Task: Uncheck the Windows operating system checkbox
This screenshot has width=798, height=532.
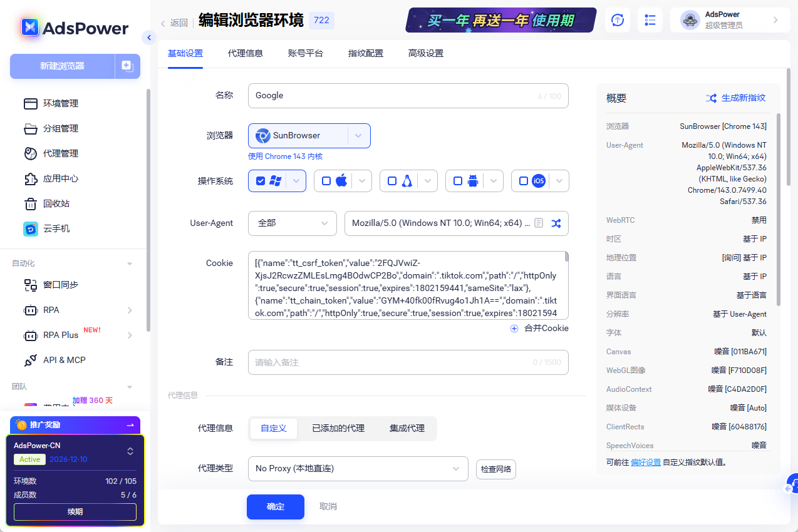Action: [261, 180]
